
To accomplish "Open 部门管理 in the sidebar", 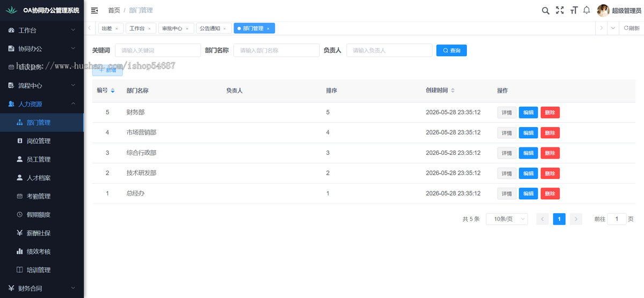I will [42, 122].
